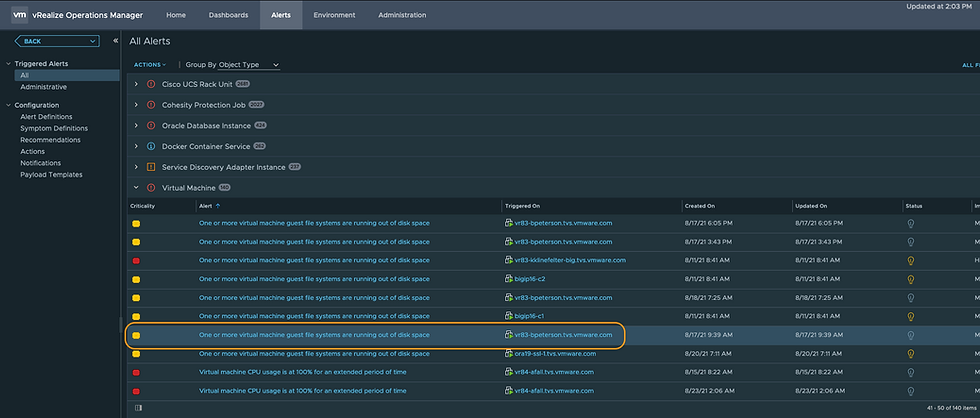980x418 pixels.
Task: Click critical icon next to Oracle Database Instance
Action: (151, 126)
